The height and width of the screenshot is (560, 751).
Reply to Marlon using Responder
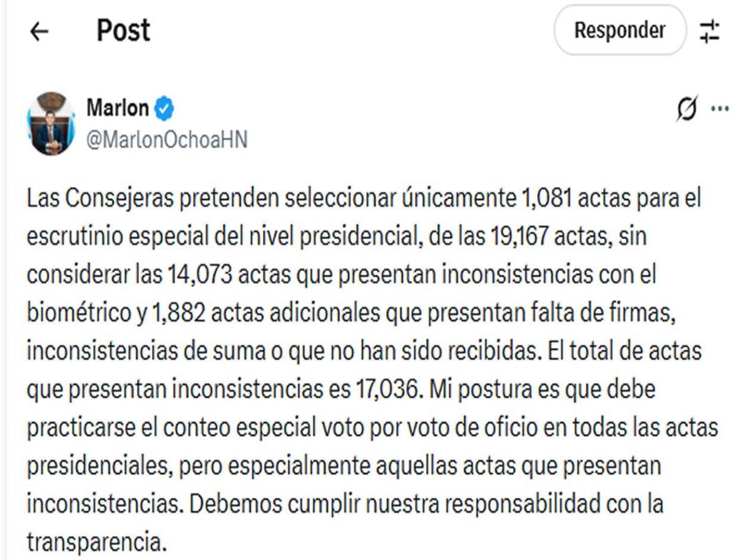[x=619, y=29]
